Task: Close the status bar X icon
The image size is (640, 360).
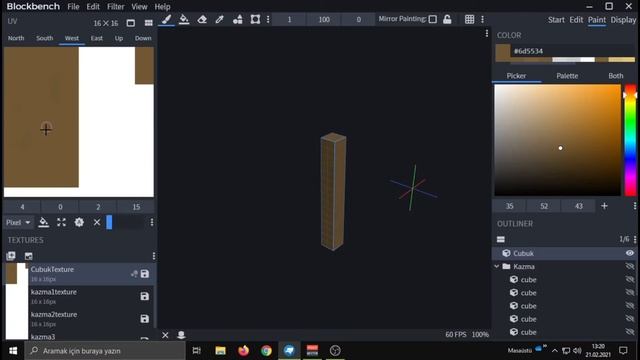Action: click(165, 335)
